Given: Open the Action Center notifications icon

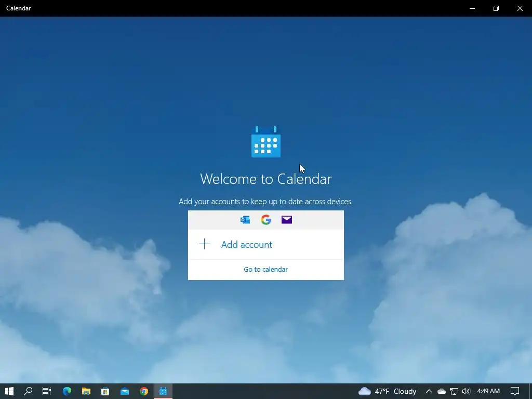Looking at the screenshot, I should 515,391.
